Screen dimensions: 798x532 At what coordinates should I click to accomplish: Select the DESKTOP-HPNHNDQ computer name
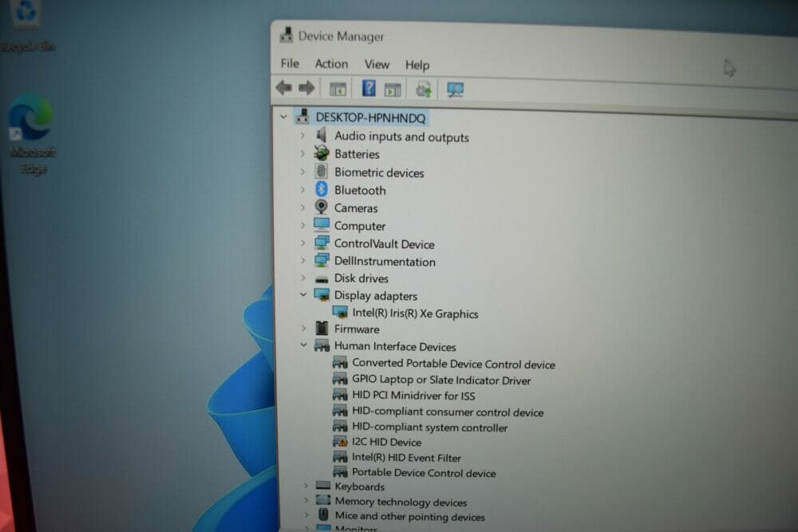(x=370, y=117)
